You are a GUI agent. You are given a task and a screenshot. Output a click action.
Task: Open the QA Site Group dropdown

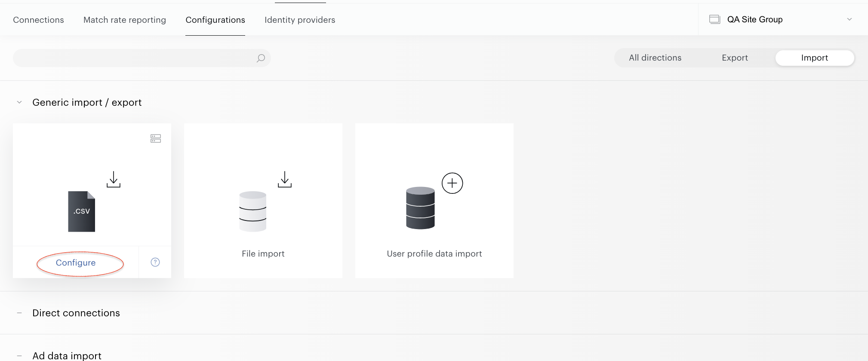(x=783, y=19)
